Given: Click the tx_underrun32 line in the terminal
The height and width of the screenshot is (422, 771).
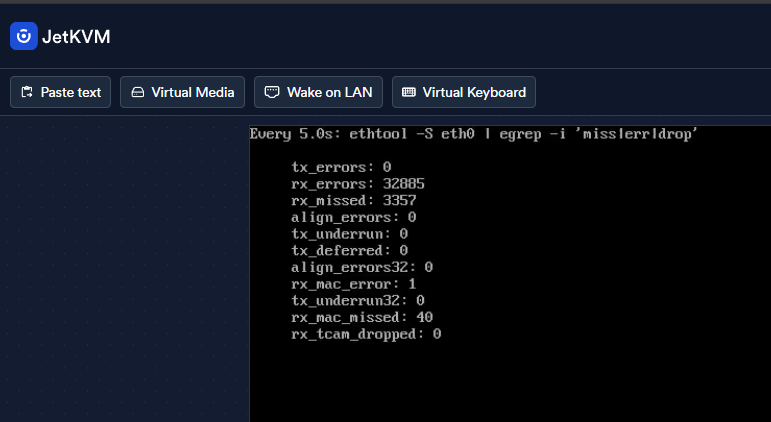Looking at the screenshot, I should click(x=358, y=301).
